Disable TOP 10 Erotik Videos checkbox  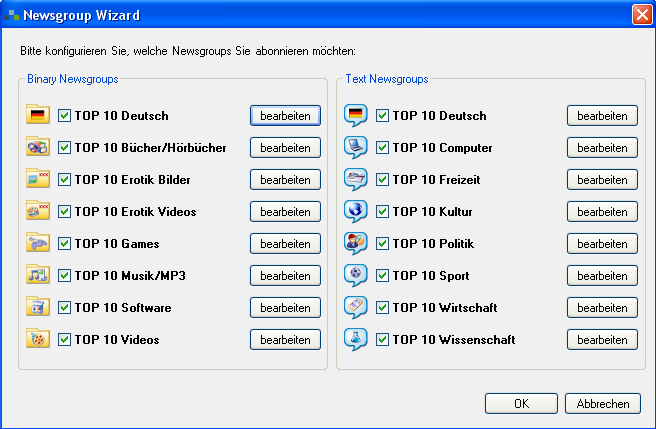point(64,211)
